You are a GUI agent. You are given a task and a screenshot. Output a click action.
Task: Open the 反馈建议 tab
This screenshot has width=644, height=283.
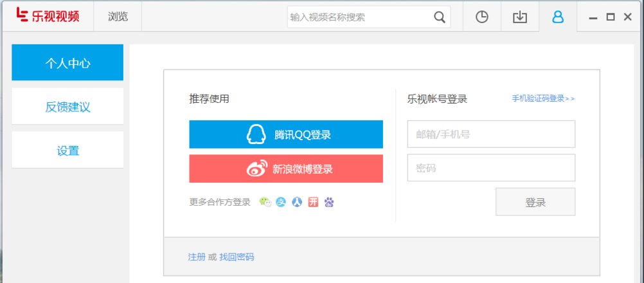[67, 106]
